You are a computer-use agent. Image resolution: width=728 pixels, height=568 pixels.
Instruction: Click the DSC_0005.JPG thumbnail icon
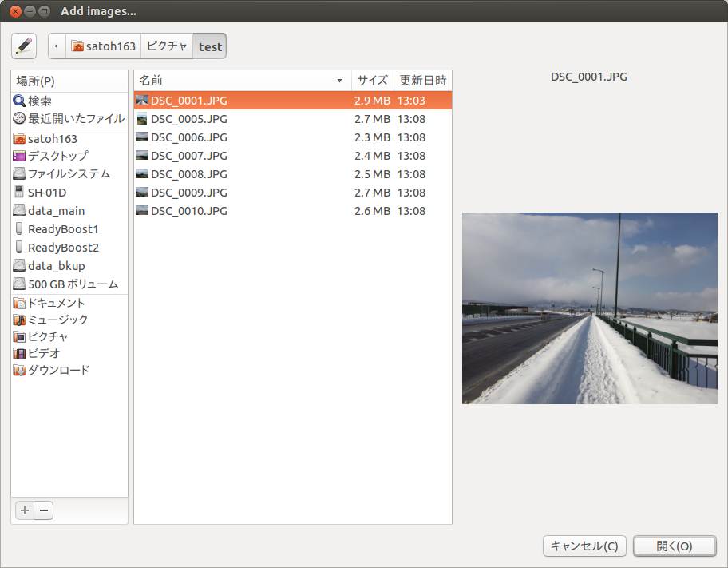point(142,119)
